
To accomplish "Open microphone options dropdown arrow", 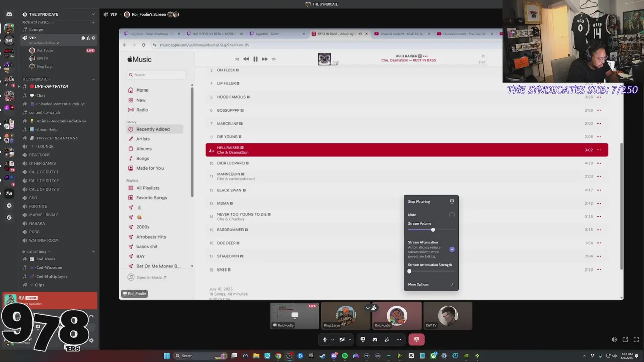I will tap(332, 340).
